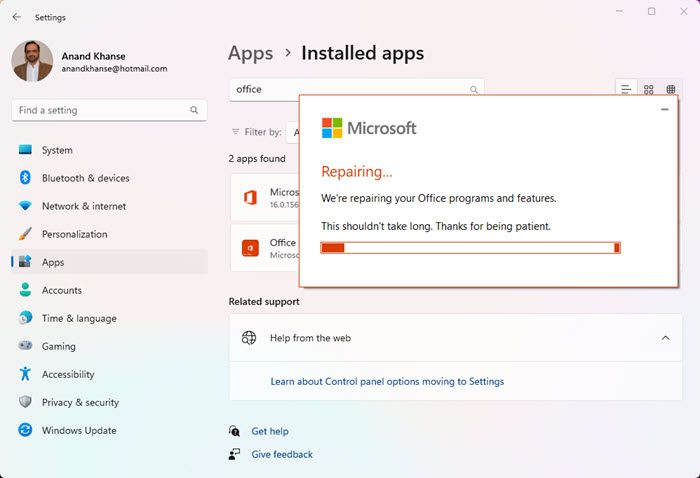Open Bluetooth & devices settings
The image size is (700, 478).
point(85,178)
